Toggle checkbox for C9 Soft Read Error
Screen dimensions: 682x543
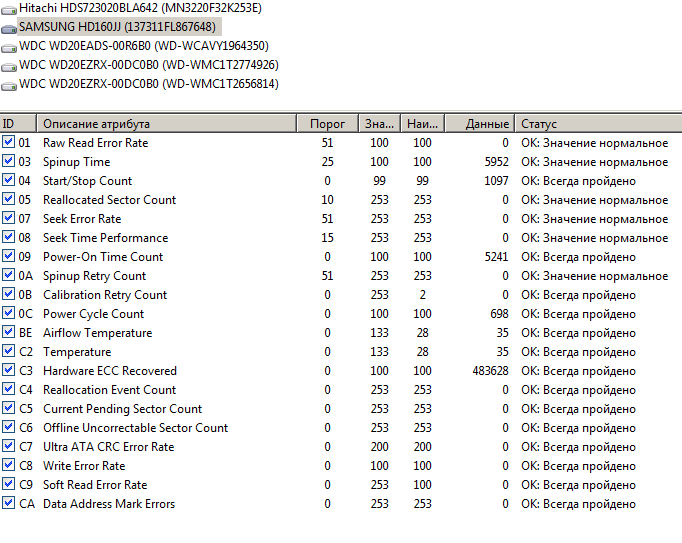click(x=8, y=484)
